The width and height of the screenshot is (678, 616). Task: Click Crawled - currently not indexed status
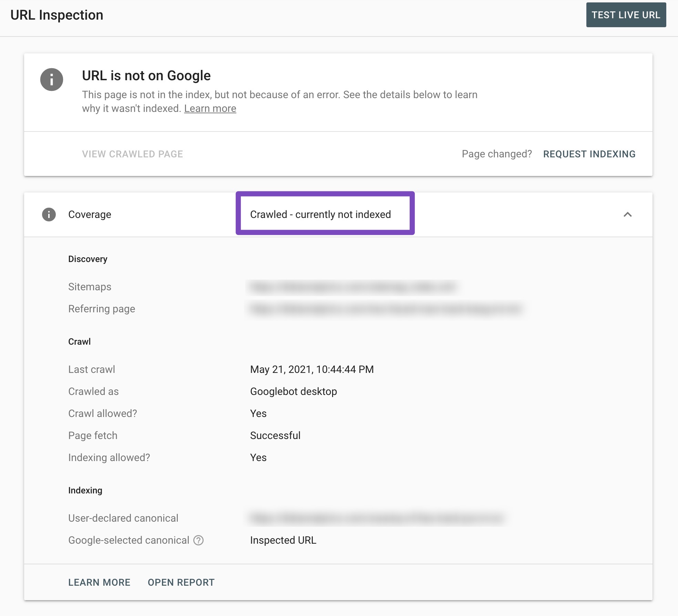(320, 215)
